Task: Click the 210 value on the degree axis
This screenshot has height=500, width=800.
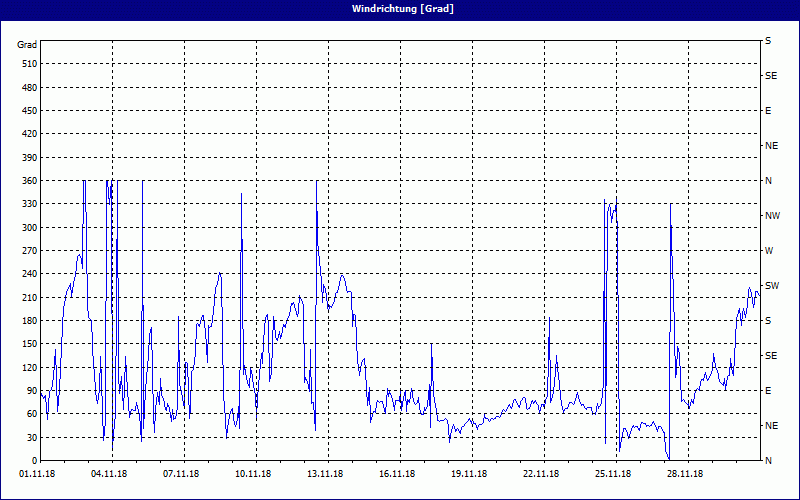Action: (x=31, y=297)
